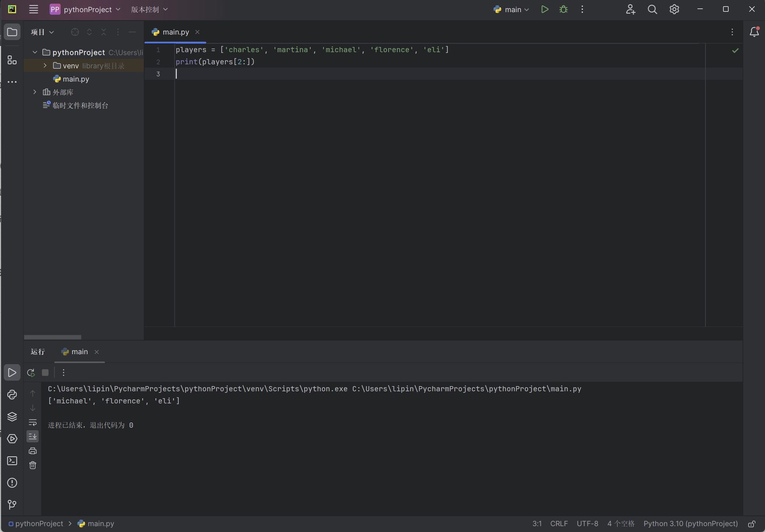
Task: Open run panel more options
Action: pyautogui.click(x=64, y=373)
